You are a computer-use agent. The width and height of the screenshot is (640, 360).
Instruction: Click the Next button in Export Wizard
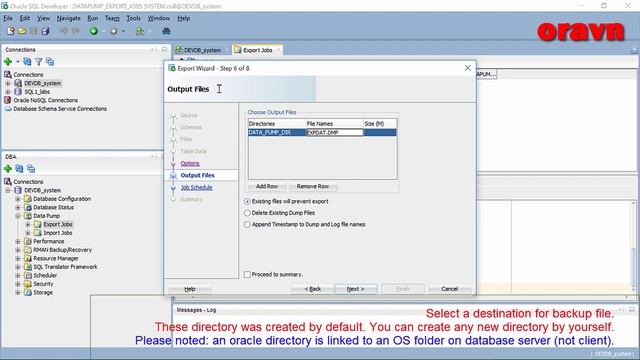click(356, 289)
